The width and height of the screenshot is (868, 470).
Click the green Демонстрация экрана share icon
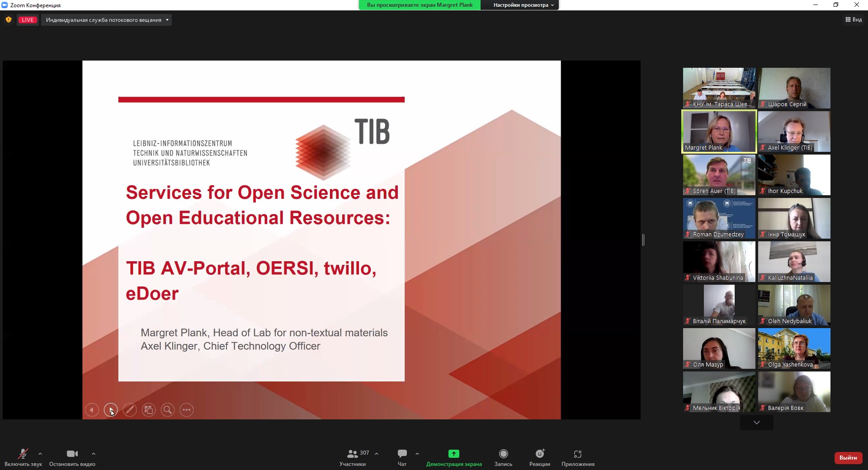click(453, 454)
